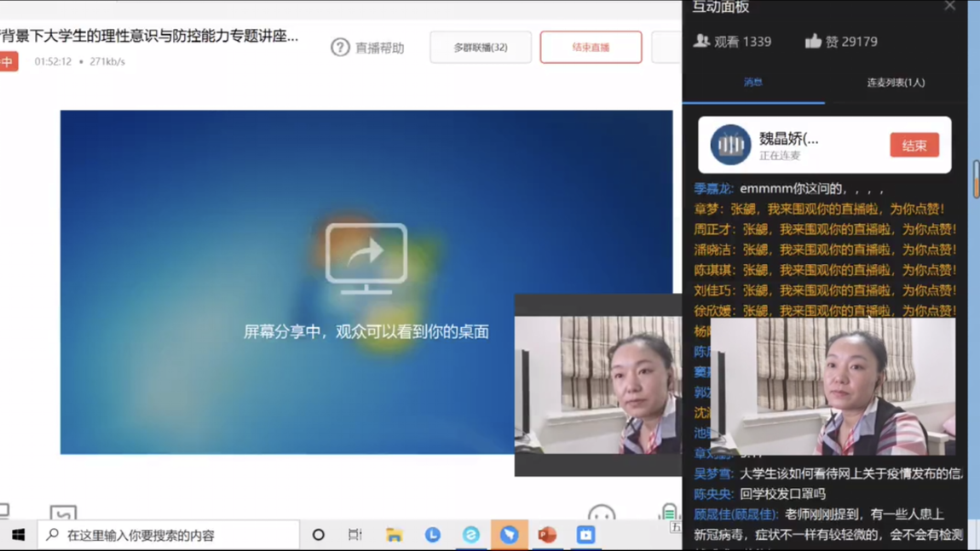980x551 pixels.
Task: Close the 互动面板 panel
Action: (x=949, y=6)
